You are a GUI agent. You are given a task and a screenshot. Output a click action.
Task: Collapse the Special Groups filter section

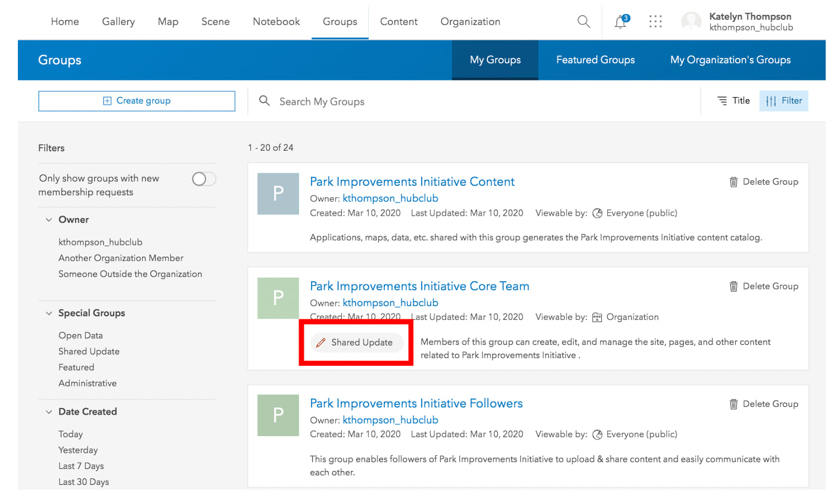49,313
